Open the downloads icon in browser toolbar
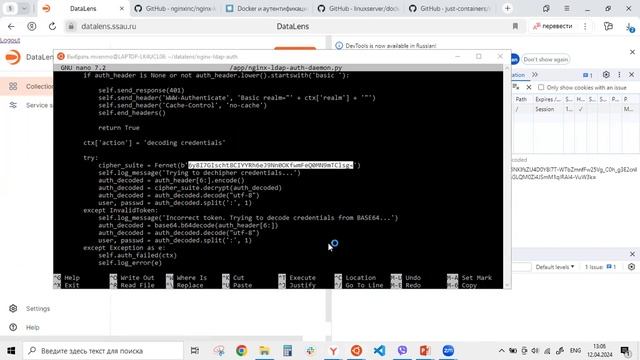 630,27
